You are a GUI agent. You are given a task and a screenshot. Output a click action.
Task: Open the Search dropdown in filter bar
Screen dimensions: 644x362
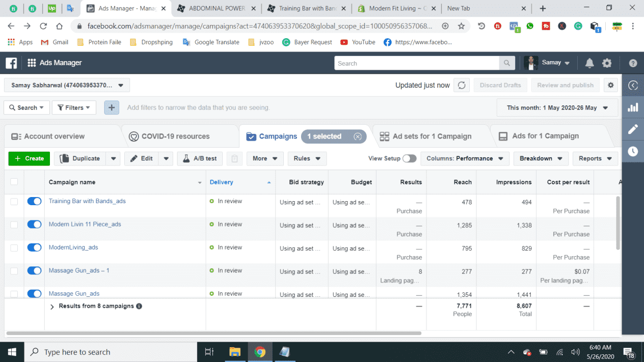(x=26, y=107)
